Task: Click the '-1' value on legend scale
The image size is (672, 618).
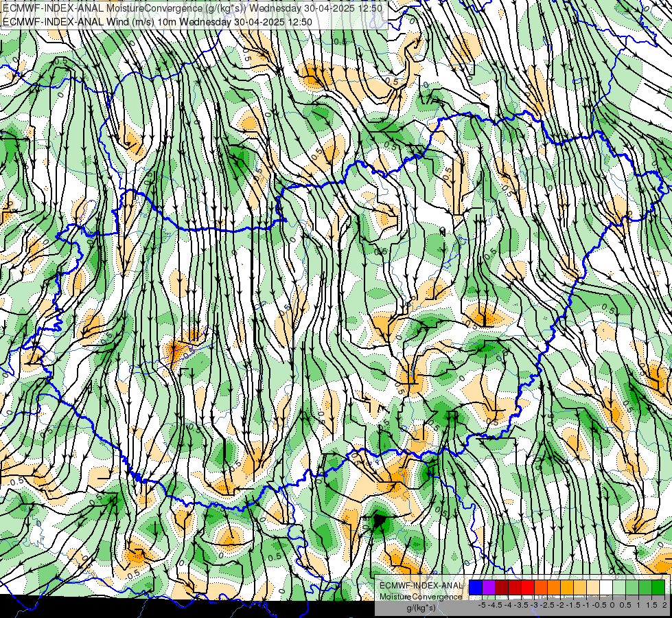Action: pyautogui.click(x=586, y=605)
